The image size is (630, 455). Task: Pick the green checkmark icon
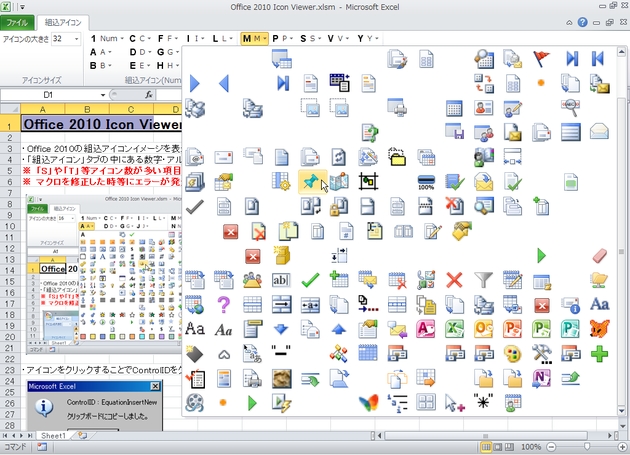[x=310, y=280]
